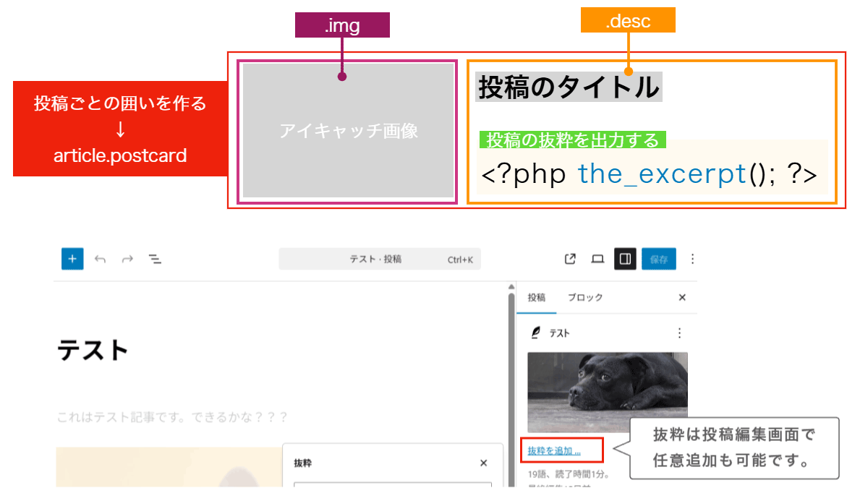The height and width of the screenshot is (488, 868).
Task: Open the block inserter plus button
Action: point(72,259)
